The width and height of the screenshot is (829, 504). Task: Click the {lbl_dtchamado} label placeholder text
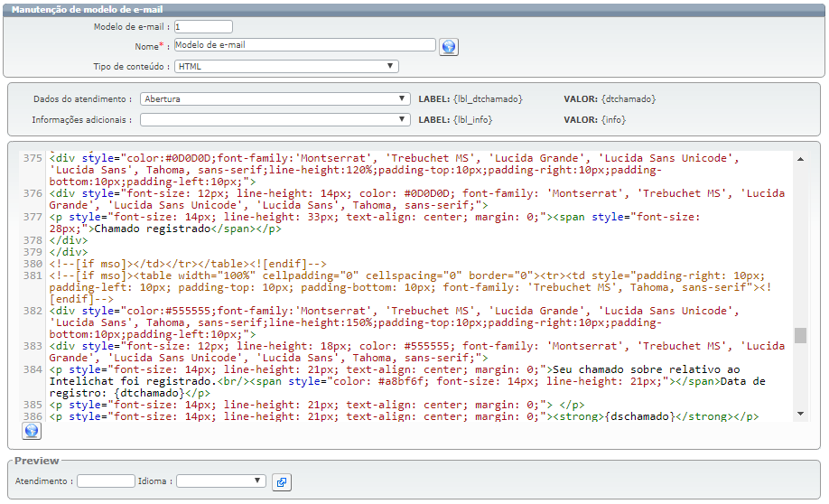(488, 98)
